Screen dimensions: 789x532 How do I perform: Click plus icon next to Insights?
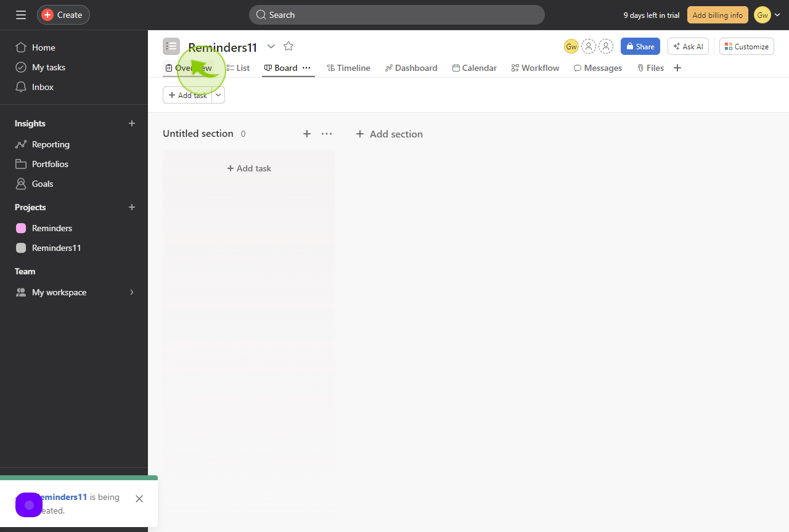coord(131,123)
